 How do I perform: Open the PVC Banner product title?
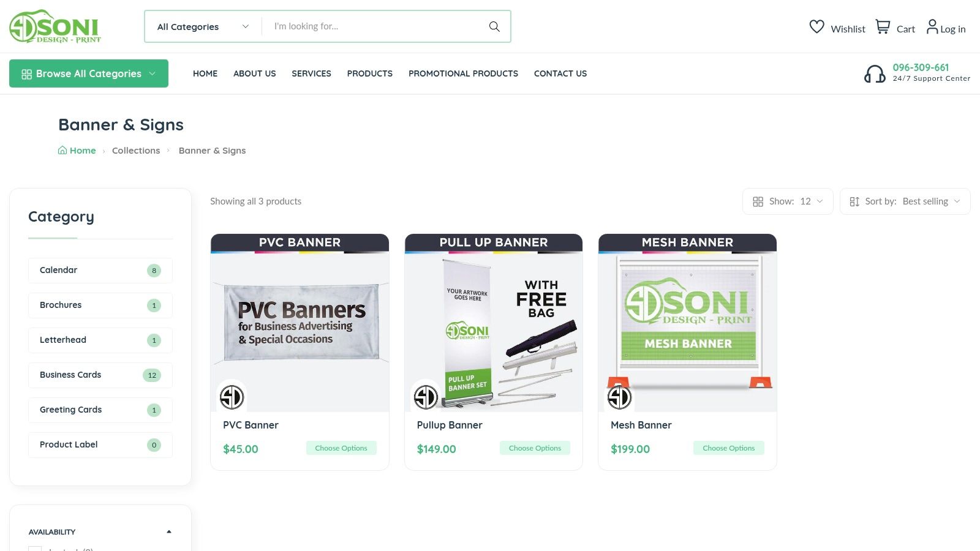point(251,425)
